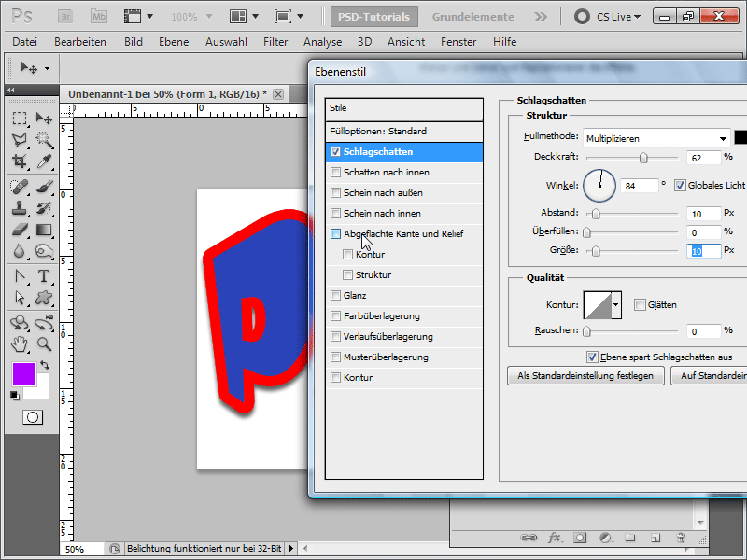Select the Blur tool
The image size is (747, 560).
coord(19,251)
